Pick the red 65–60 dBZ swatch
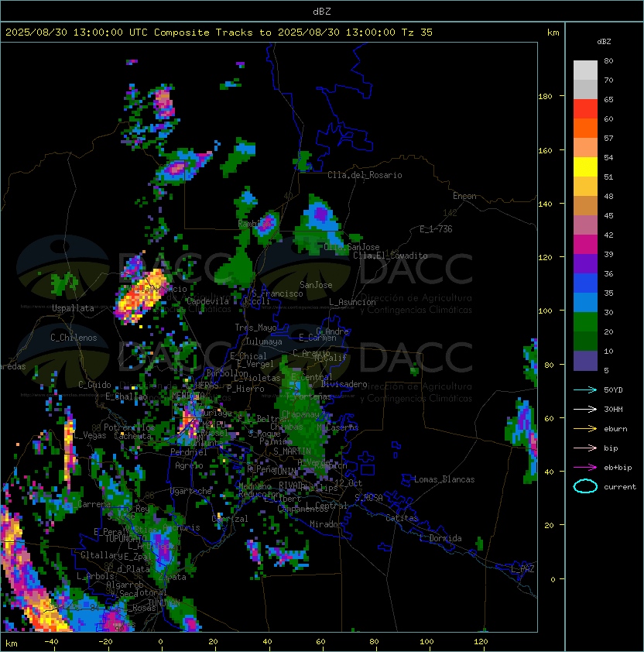The width and height of the screenshot is (644, 652). tap(585, 109)
